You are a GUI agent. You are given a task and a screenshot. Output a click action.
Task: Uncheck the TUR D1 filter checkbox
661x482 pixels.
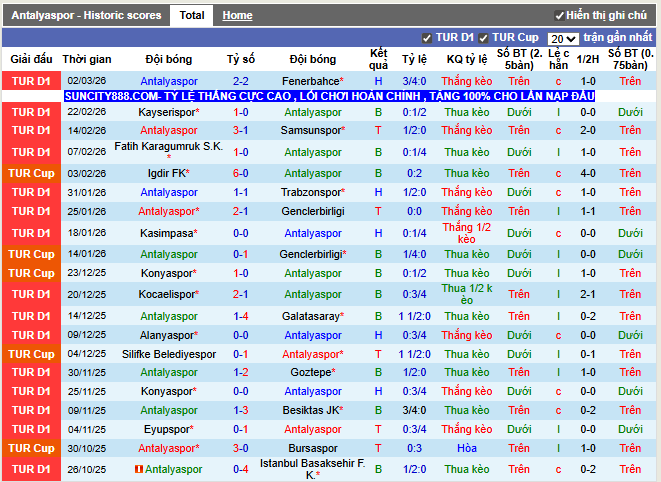[x=427, y=38]
